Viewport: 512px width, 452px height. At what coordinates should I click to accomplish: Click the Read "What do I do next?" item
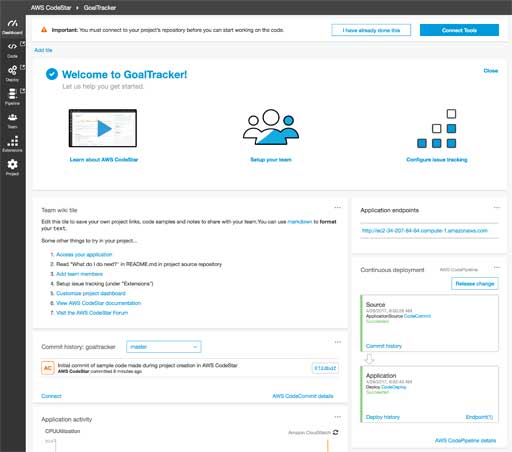point(139,264)
